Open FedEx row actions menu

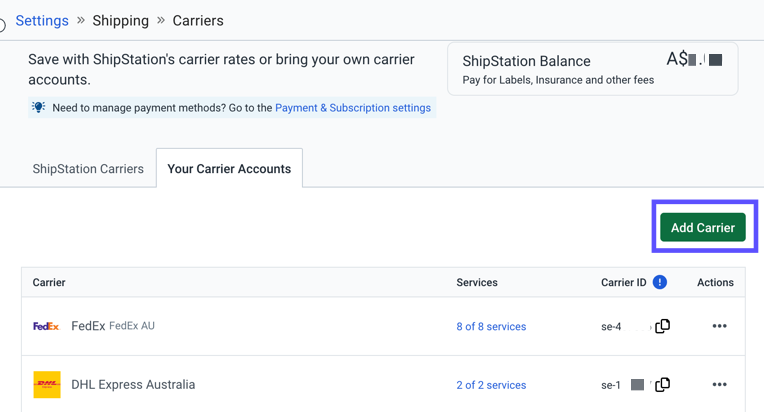coord(719,326)
